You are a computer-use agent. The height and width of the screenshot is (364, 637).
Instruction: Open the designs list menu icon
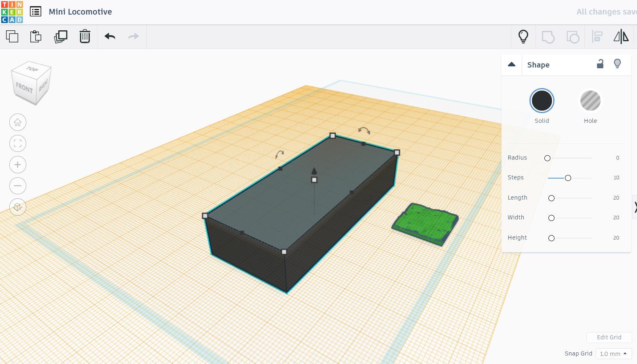[36, 12]
